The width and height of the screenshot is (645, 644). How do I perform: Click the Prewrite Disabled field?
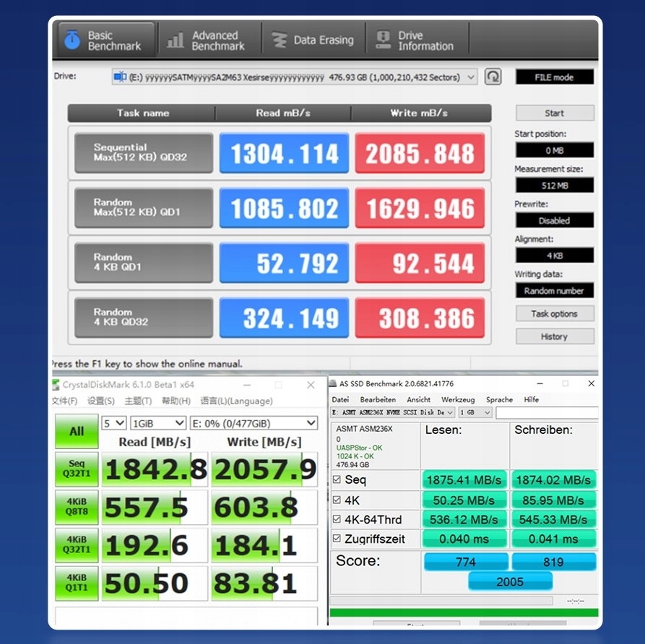click(x=555, y=220)
